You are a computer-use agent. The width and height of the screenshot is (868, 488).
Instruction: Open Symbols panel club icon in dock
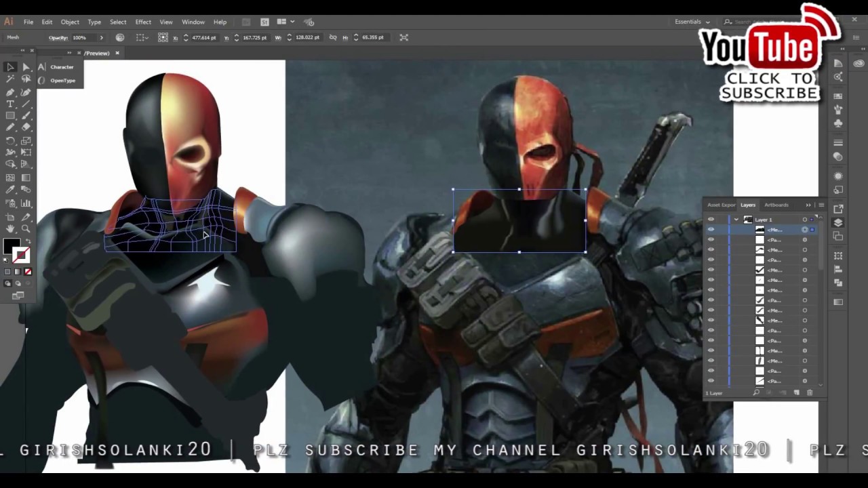tap(839, 124)
